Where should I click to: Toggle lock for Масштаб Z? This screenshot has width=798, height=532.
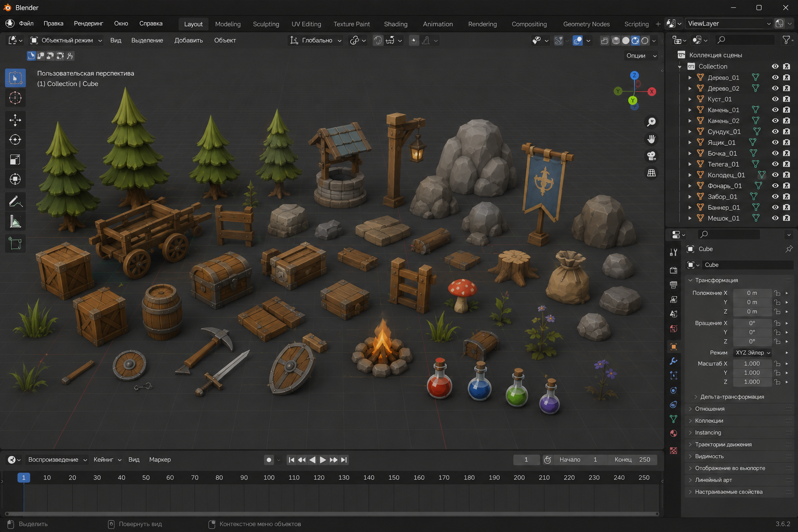777,382
